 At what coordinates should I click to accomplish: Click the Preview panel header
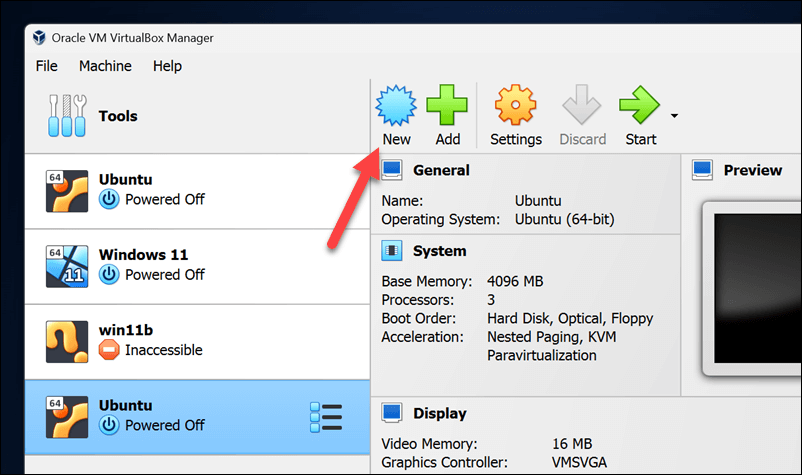pyautogui.click(x=752, y=170)
